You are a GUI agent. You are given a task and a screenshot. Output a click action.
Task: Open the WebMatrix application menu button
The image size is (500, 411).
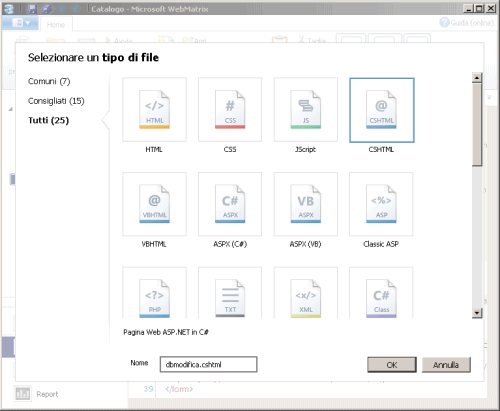pyautogui.click(x=21, y=23)
